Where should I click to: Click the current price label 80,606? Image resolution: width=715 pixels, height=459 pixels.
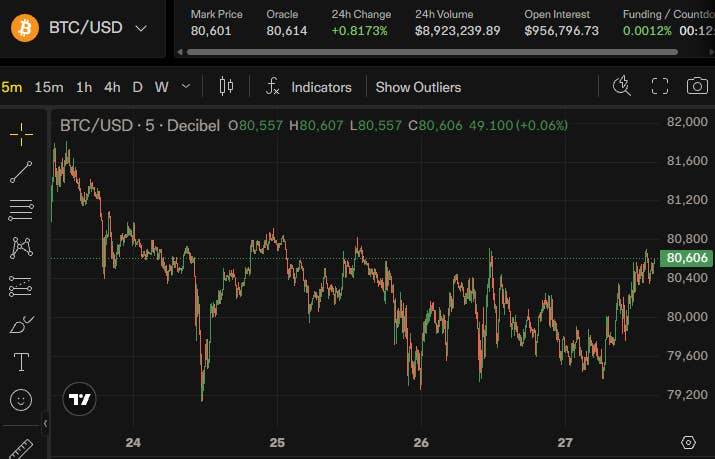pyautogui.click(x=687, y=258)
